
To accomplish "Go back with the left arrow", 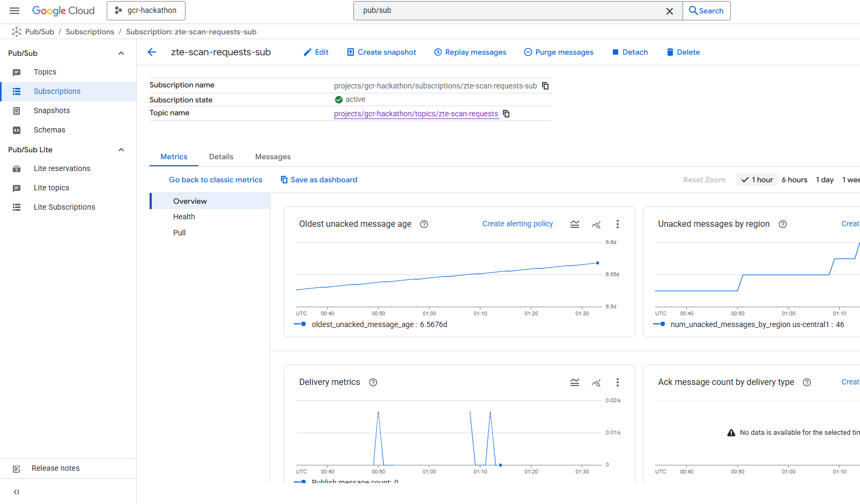I will [x=152, y=52].
